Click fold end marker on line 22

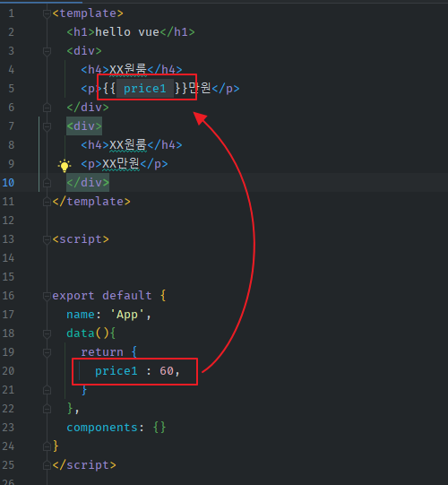click(x=47, y=409)
